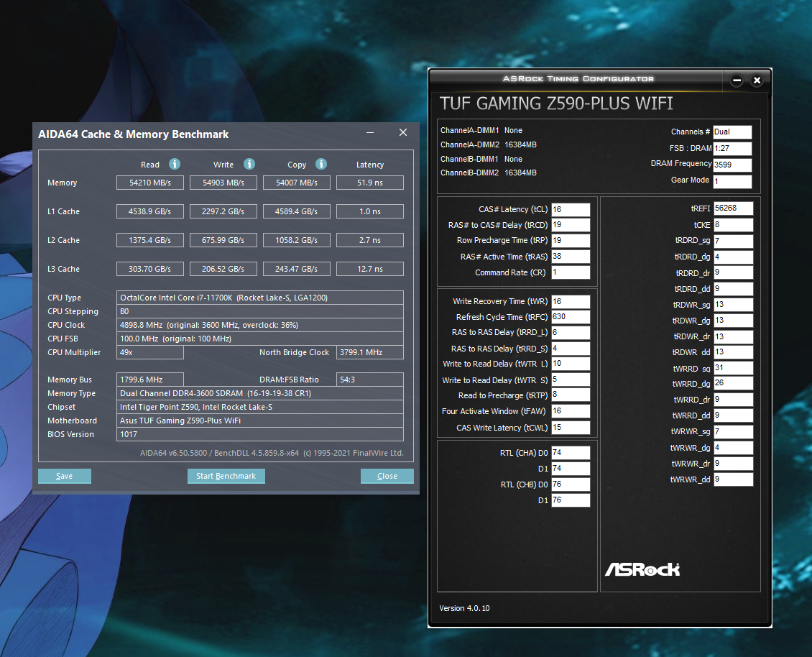Click the Channels # field showing Dual
This screenshot has width=812, height=657.
[732, 132]
